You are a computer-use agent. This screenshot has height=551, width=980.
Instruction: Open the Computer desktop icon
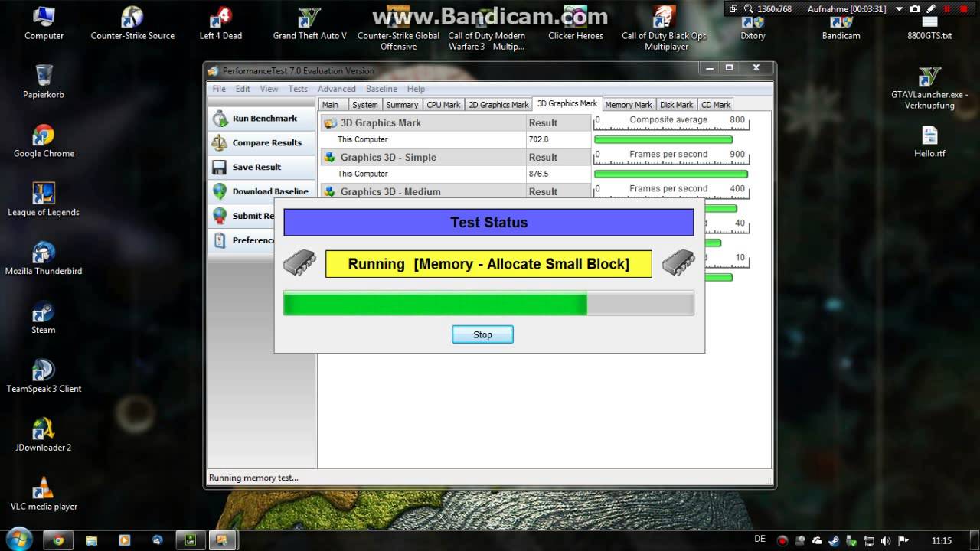[44, 17]
